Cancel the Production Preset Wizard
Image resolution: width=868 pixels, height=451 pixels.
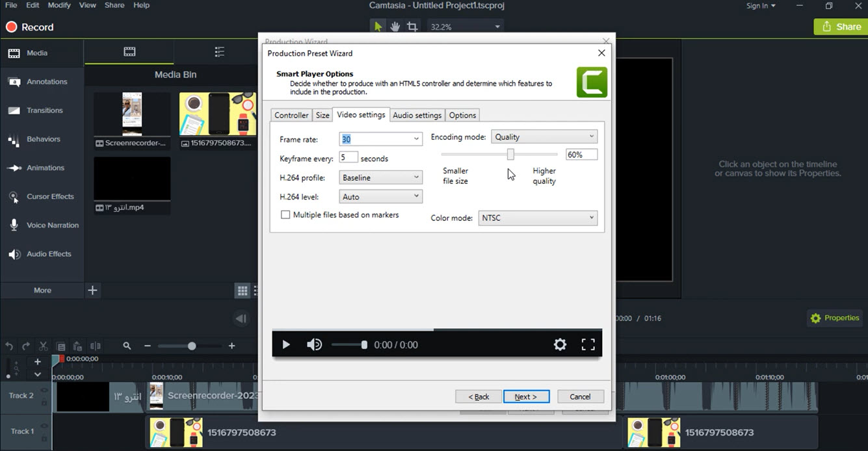pyautogui.click(x=580, y=396)
